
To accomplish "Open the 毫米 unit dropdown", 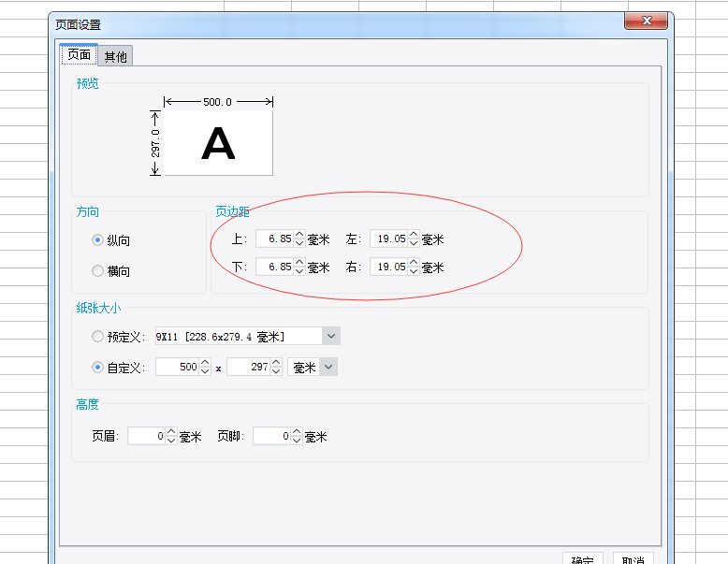I will click(x=328, y=367).
